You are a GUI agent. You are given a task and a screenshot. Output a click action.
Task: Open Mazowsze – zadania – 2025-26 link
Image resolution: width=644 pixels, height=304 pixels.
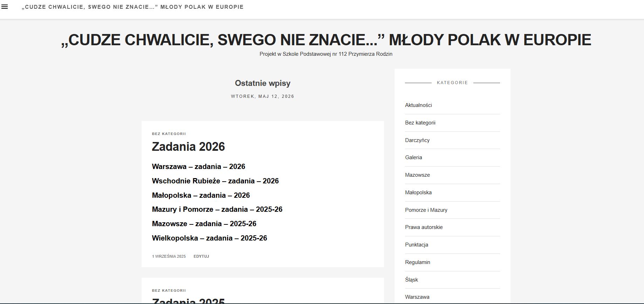click(204, 224)
